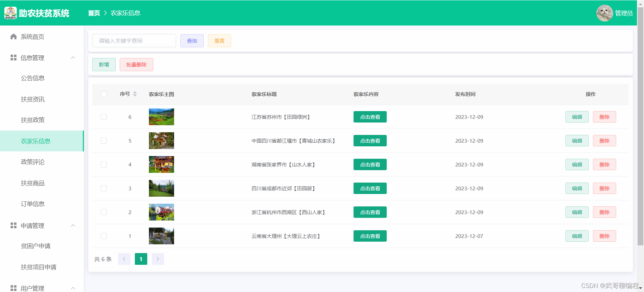Click the 首页 breadcrumb link
This screenshot has width=644, height=292.
coord(94,13)
